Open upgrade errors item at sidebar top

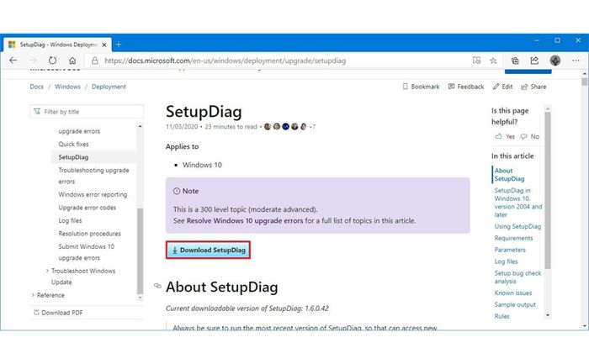pyautogui.click(x=79, y=131)
